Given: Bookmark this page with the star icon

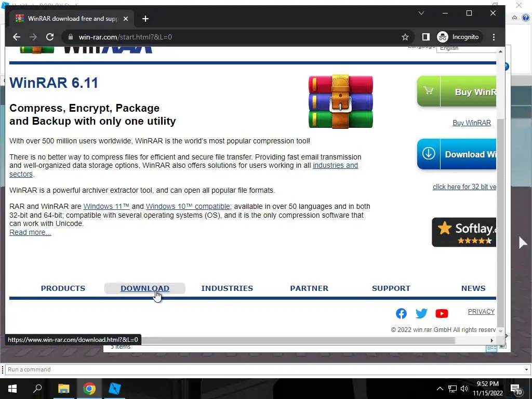Looking at the screenshot, I should click(x=405, y=37).
